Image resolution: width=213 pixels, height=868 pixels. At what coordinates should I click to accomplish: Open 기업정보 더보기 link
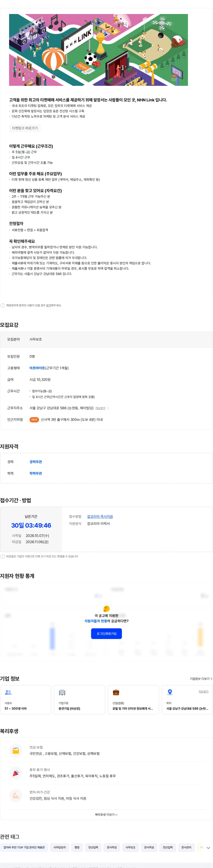click(x=201, y=679)
